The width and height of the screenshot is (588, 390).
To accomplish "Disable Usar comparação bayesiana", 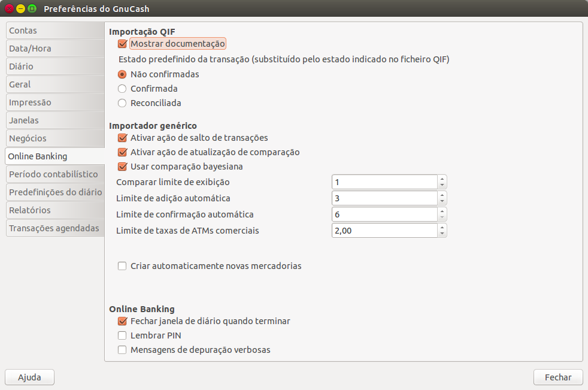I will tap(123, 167).
